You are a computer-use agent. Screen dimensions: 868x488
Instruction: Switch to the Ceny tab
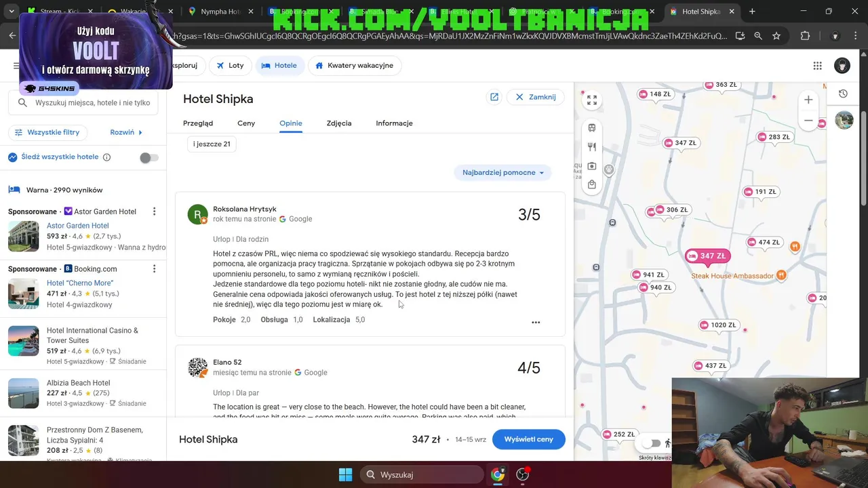[246, 123]
